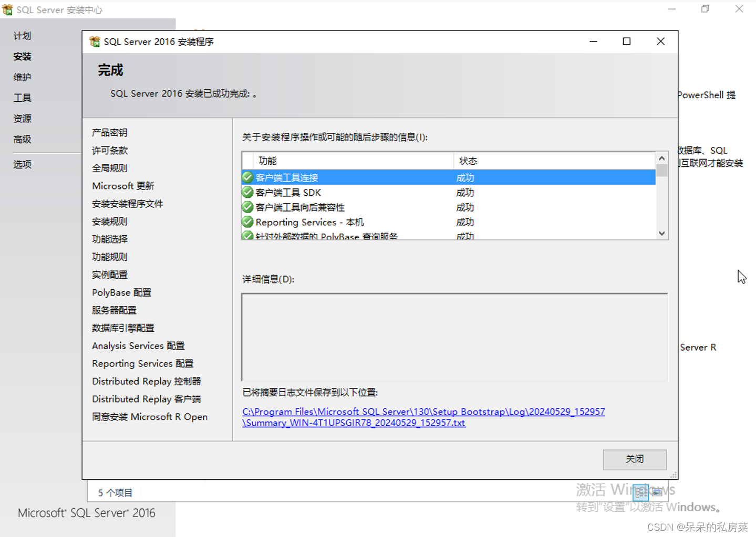Restore the SQL Server 安装中心 window
The width and height of the screenshot is (756, 537).
click(706, 9)
